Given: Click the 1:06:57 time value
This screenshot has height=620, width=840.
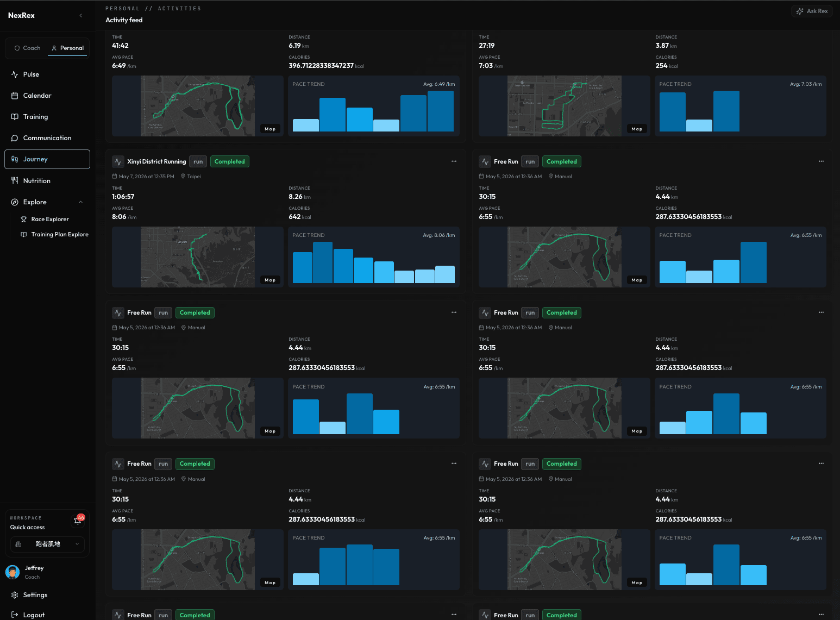Looking at the screenshot, I should coord(123,197).
